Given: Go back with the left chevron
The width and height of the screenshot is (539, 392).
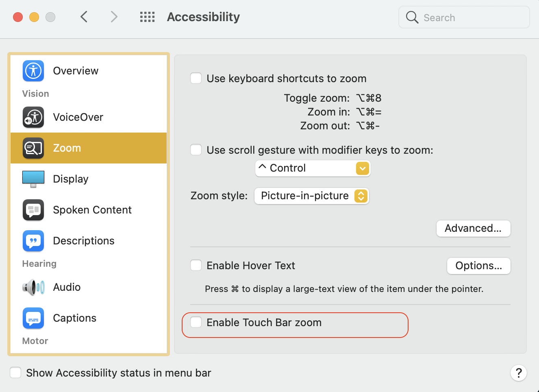Looking at the screenshot, I should pos(84,17).
